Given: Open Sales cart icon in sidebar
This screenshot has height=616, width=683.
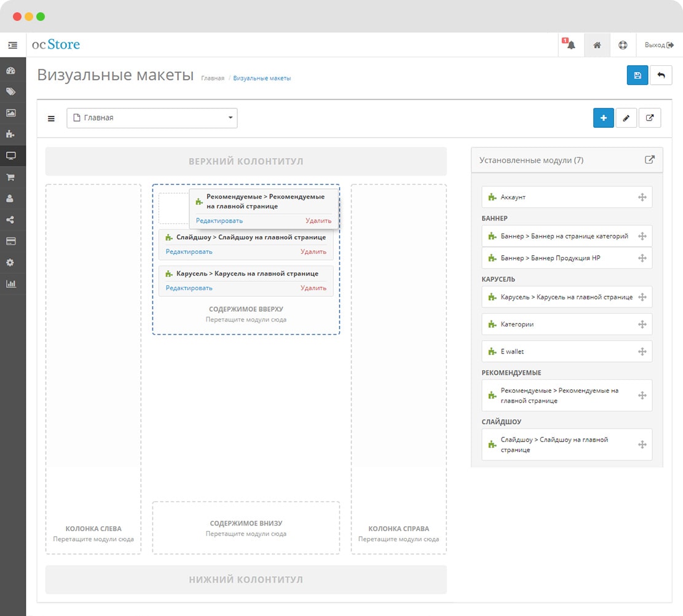Looking at the screenshot, I should pyautogui.click(x=11, y=177).
